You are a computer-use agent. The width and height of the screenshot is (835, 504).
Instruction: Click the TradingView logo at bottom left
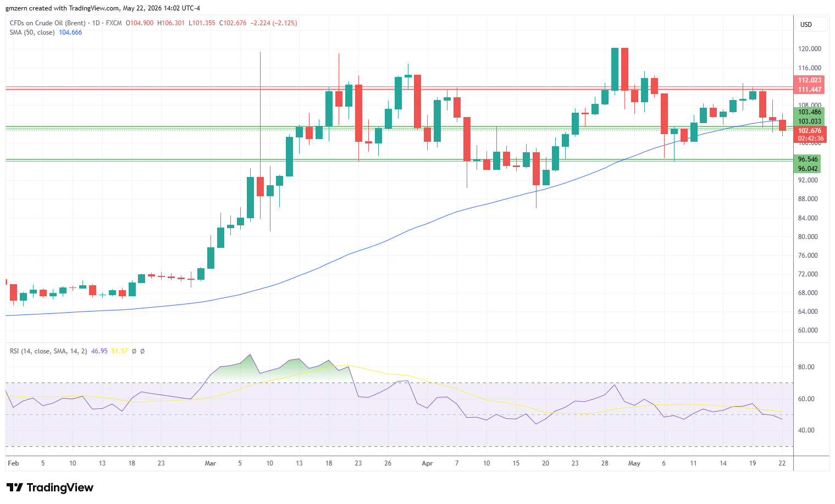tap(50, 488)
